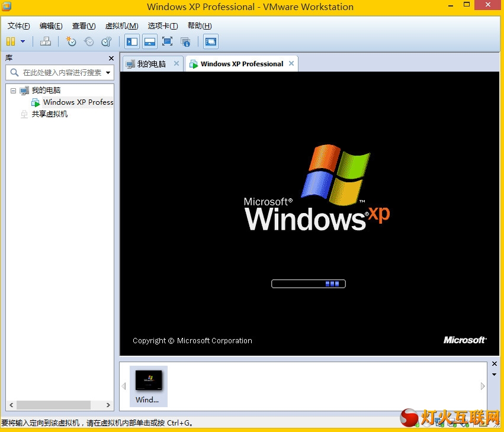
Task: Select the Wind... thumbnail in the thumbnail bar
Action: pyautogui.click(x=148, y=386)
